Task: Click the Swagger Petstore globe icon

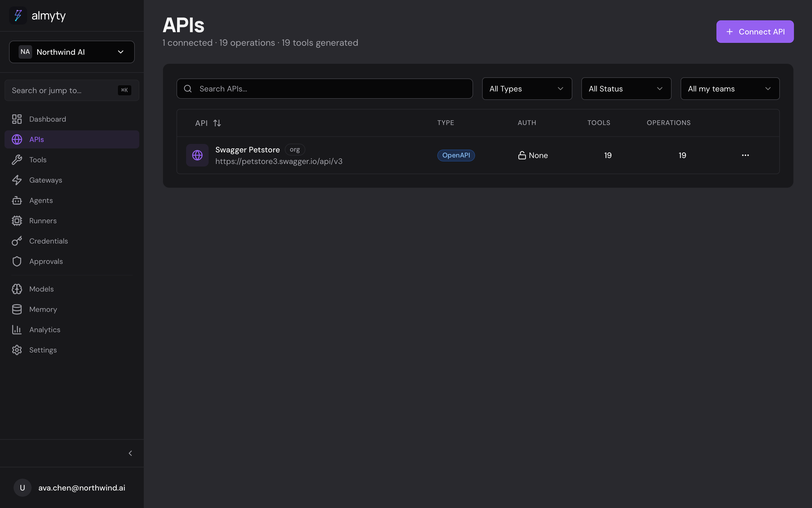Action: [x=197, y=155]
